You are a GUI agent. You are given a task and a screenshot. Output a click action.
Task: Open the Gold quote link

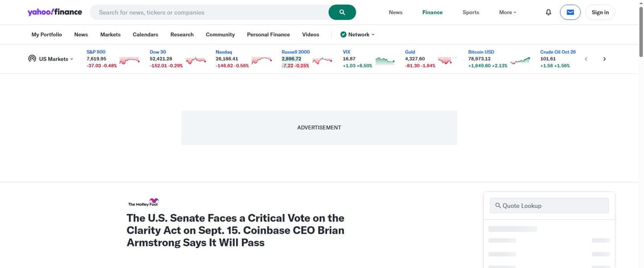click(410, 52)
